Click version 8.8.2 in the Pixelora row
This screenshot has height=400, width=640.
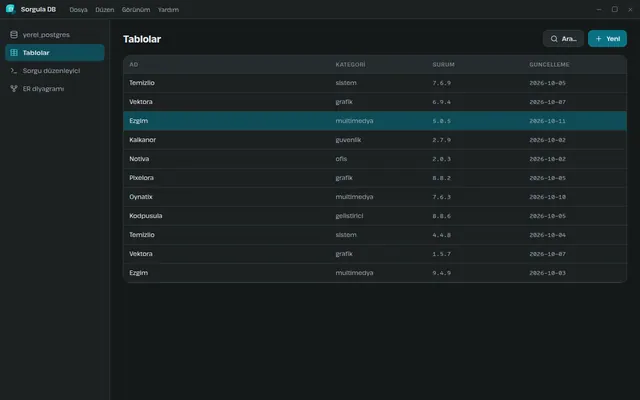tap(442, 178)
